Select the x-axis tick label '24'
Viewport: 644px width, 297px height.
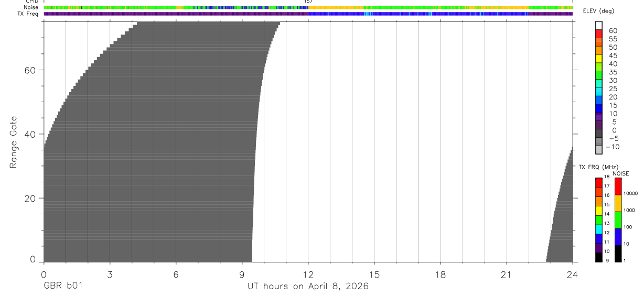pos(572,274)
